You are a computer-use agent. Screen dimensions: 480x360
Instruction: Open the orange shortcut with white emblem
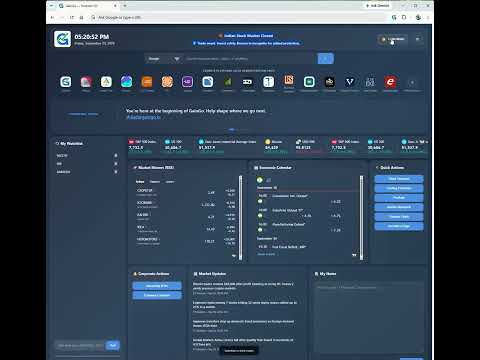[289, 80]
